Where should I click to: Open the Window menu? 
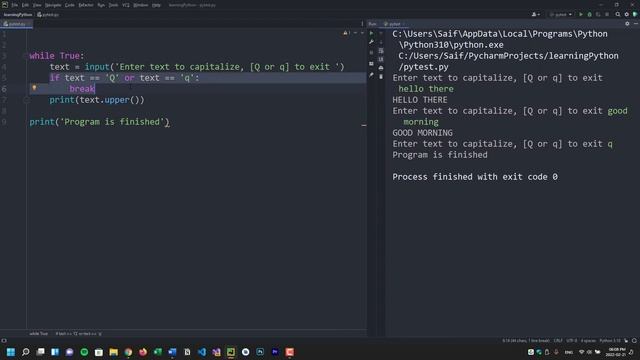(141, 5)
